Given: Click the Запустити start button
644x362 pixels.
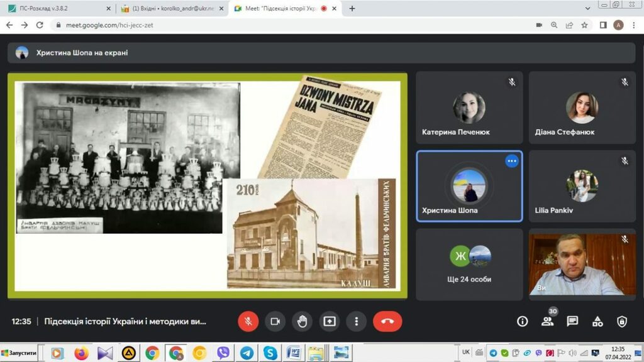Looking at the screenshot, I should [19, 353].
